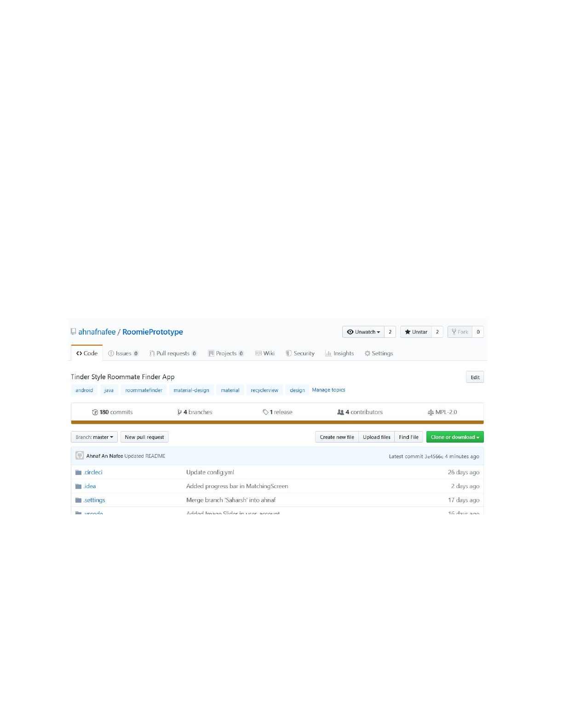Open the Added progress bar in MatchingScreen commit

click(x=237, y=486)
